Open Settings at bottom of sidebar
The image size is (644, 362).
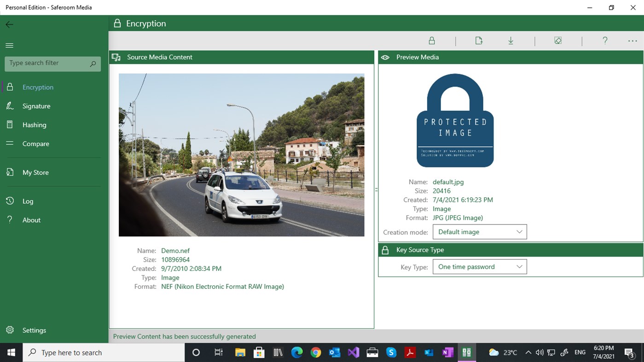(x=34, y=330)
